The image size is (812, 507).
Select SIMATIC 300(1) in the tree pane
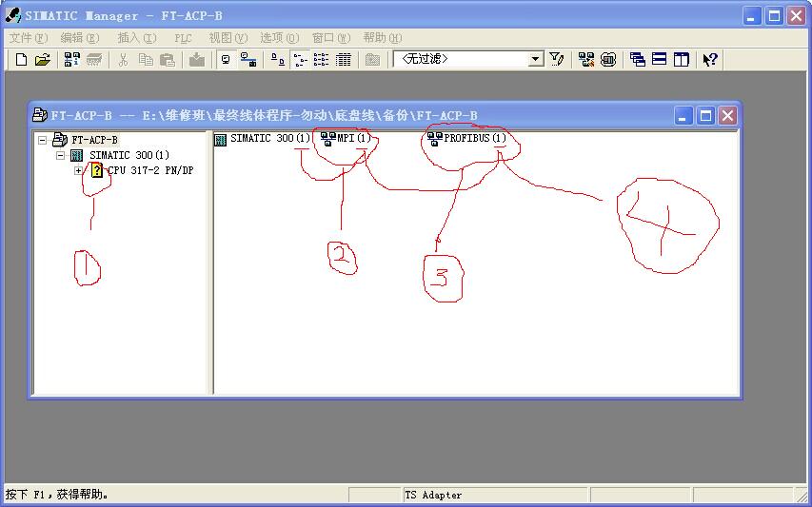pos(129,155)
